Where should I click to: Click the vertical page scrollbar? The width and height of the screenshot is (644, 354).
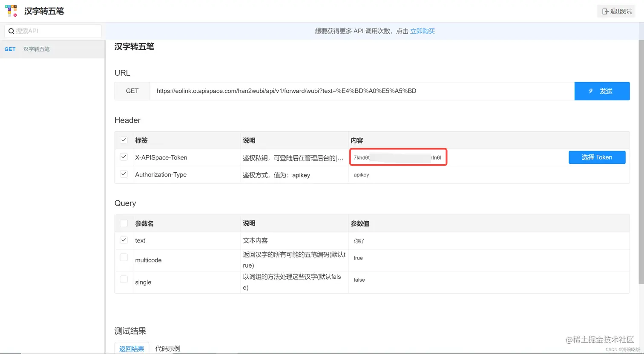coord(641,162)
